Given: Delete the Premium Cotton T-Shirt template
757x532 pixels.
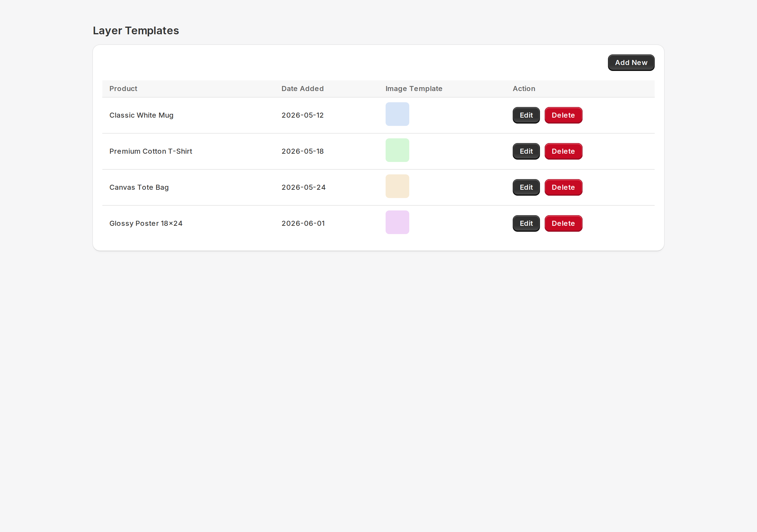Looking at the screenshot, I should point(563,151).
